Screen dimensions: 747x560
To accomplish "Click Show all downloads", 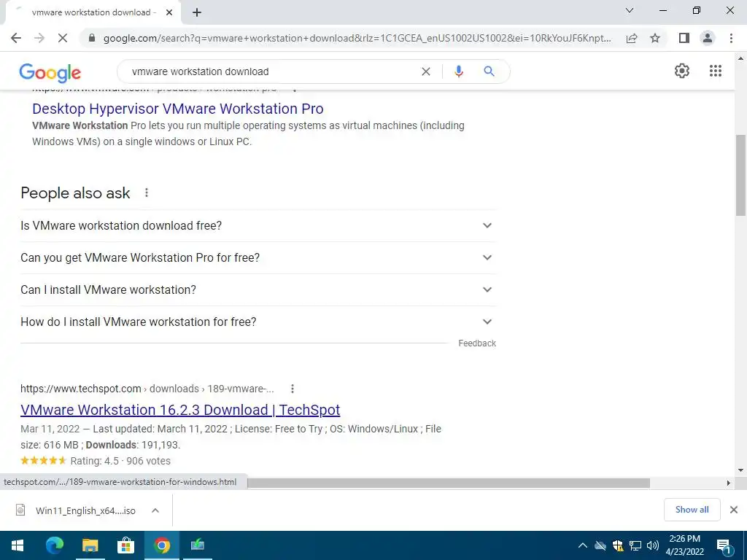I will 692,510.
